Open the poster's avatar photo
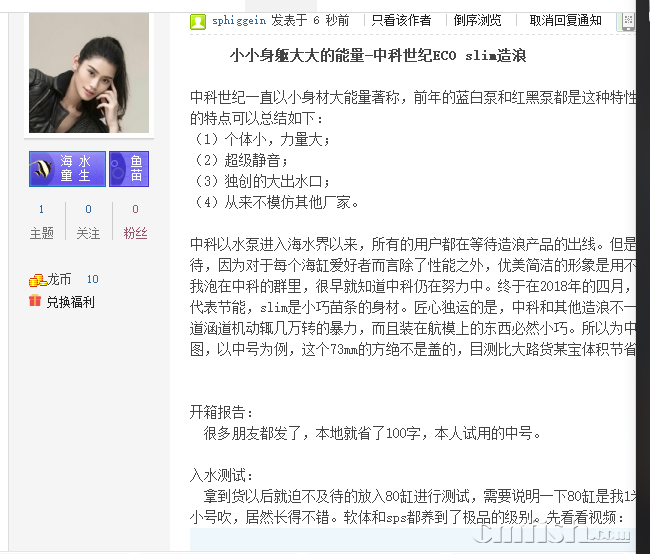 [x=89, y=73]
